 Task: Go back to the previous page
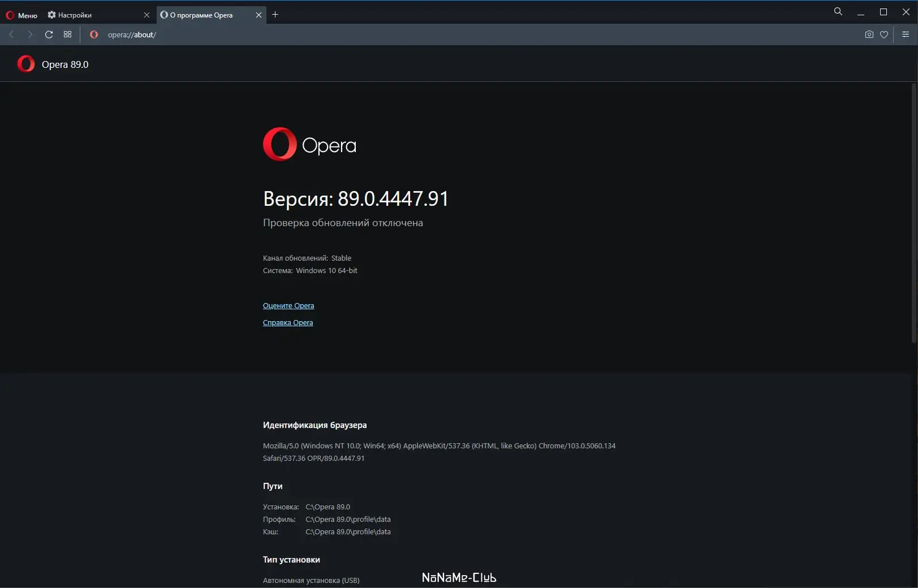[11, 34]
